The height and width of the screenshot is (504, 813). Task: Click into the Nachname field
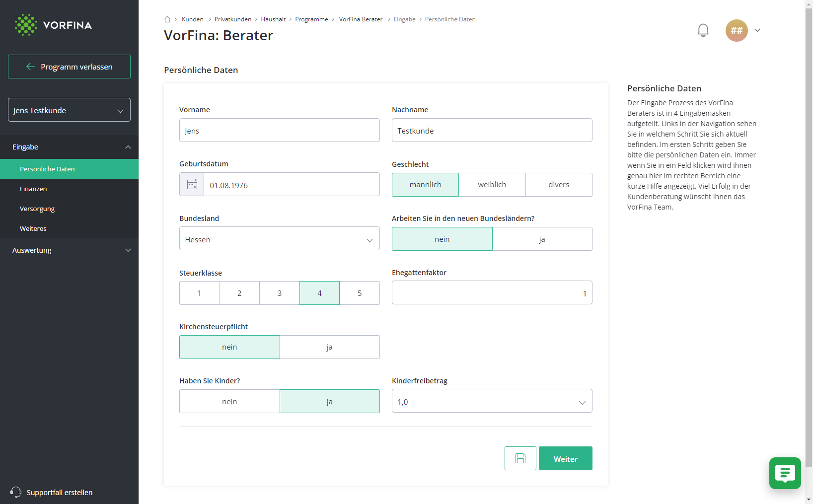[x=492, y=130]
